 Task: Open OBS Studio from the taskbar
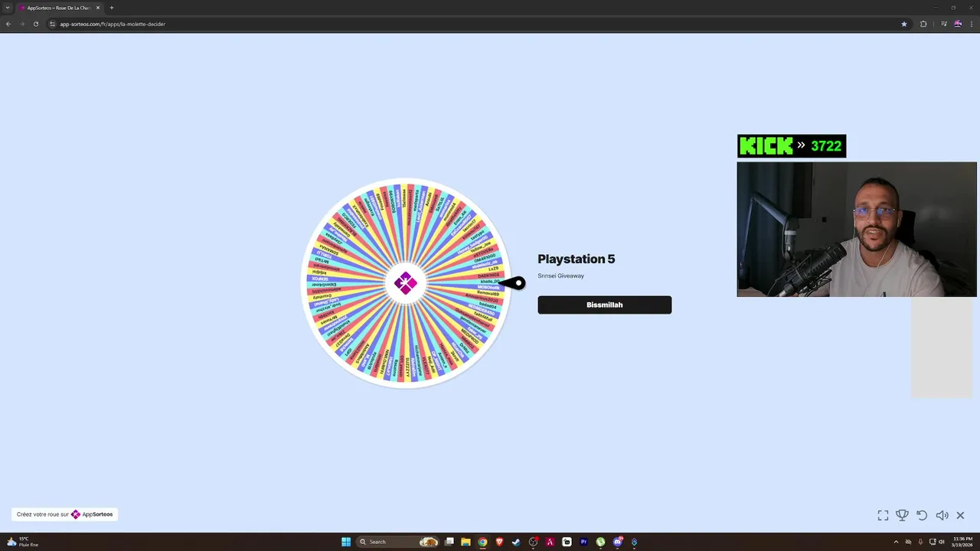[533, 542]
